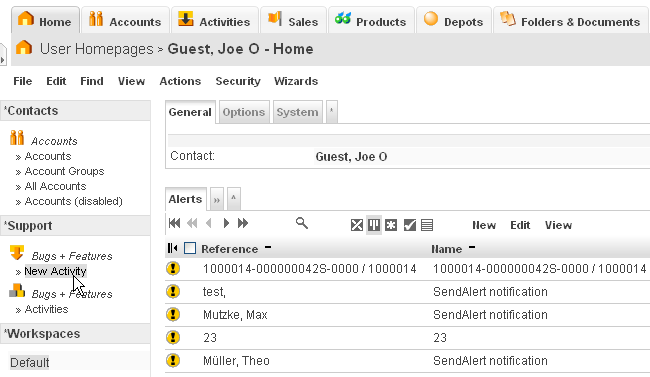Click alert icon of Müller, Theo row
The height and width of the screenshot is (377, 650).
173,360
